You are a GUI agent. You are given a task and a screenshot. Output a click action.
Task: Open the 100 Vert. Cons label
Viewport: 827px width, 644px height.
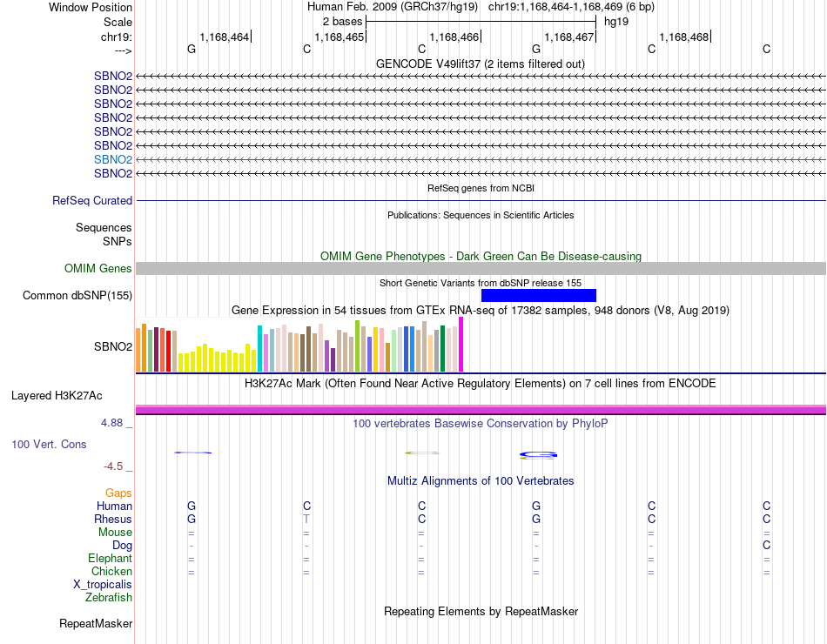coord(49,444)
